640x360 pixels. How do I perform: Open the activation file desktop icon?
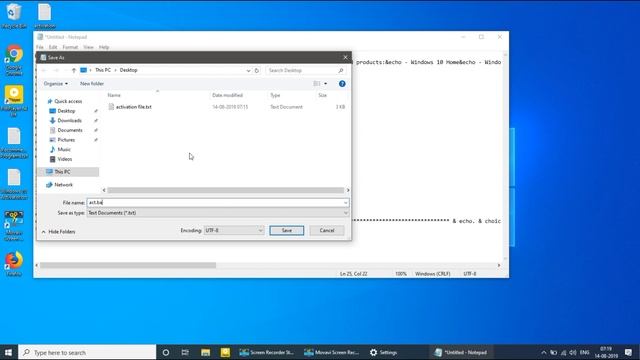click(x=44, y=16)
